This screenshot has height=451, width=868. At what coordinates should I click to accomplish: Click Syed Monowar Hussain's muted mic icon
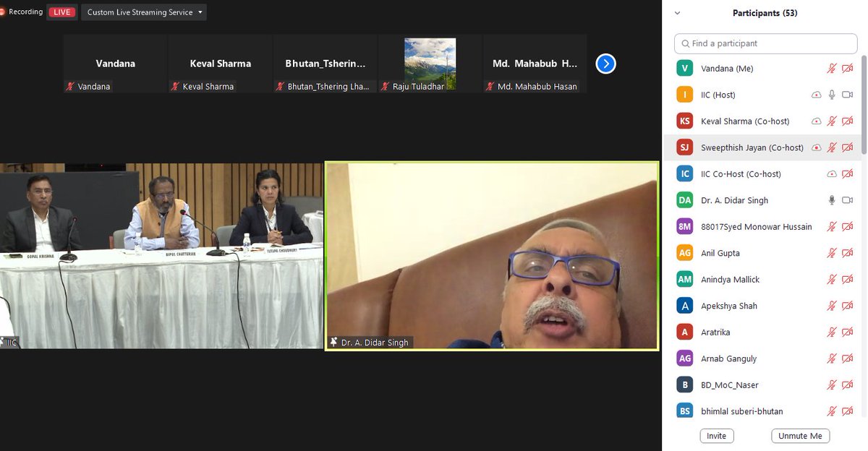832,227
